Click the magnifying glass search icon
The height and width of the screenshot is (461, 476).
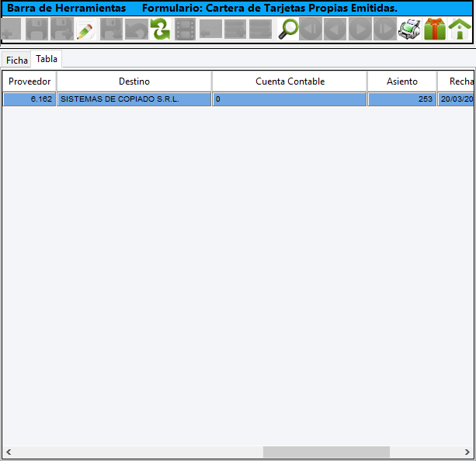(288, 29)
